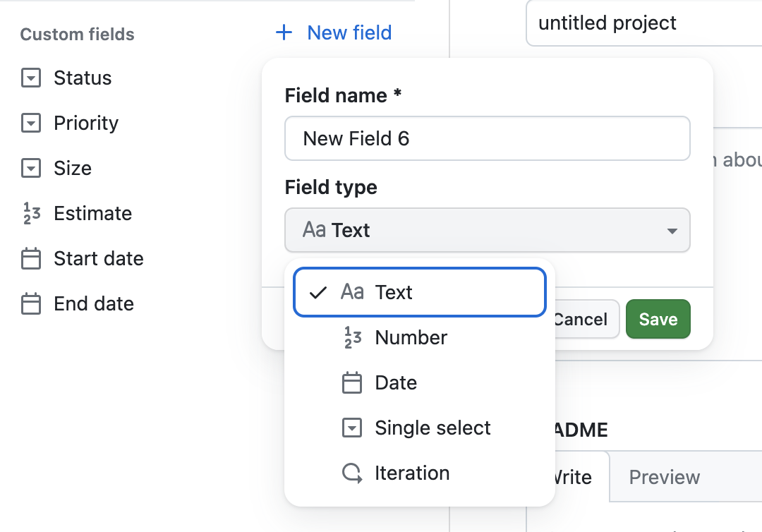Open the Field type dropdown

click(x=487, y=230)
